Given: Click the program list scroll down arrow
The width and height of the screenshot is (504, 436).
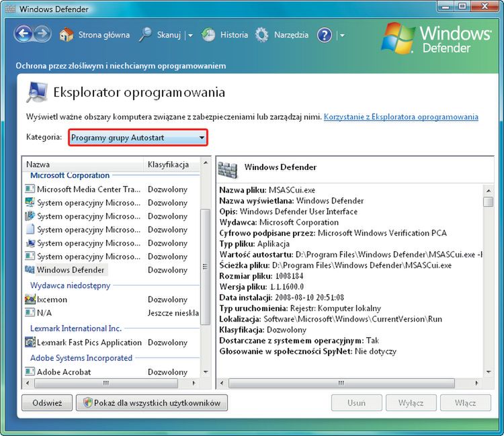Looking at the screenshot, I should 206,372.
